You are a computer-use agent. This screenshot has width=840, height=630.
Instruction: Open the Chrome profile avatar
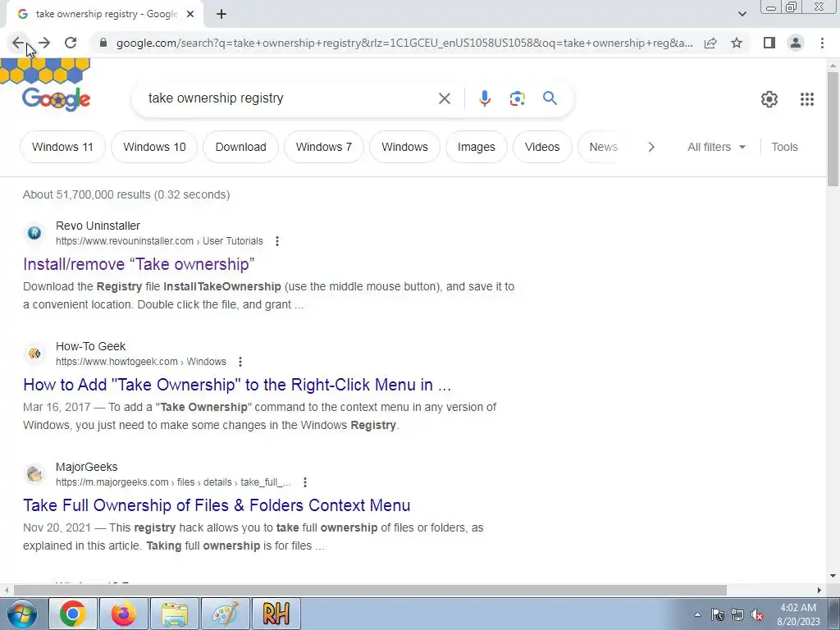[796, 43]
